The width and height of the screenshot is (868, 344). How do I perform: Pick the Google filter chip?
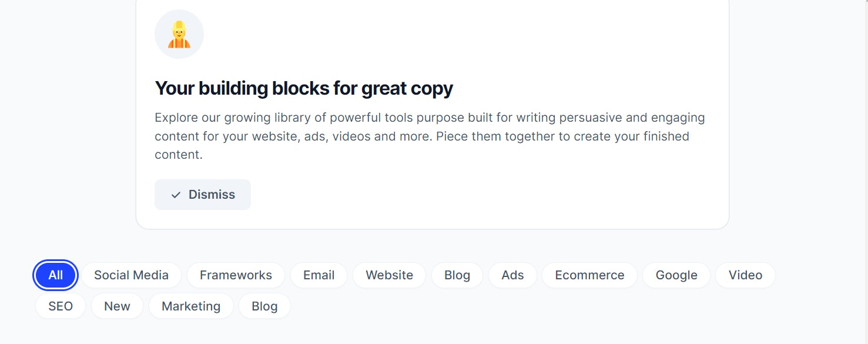click(x=676, y=275)
